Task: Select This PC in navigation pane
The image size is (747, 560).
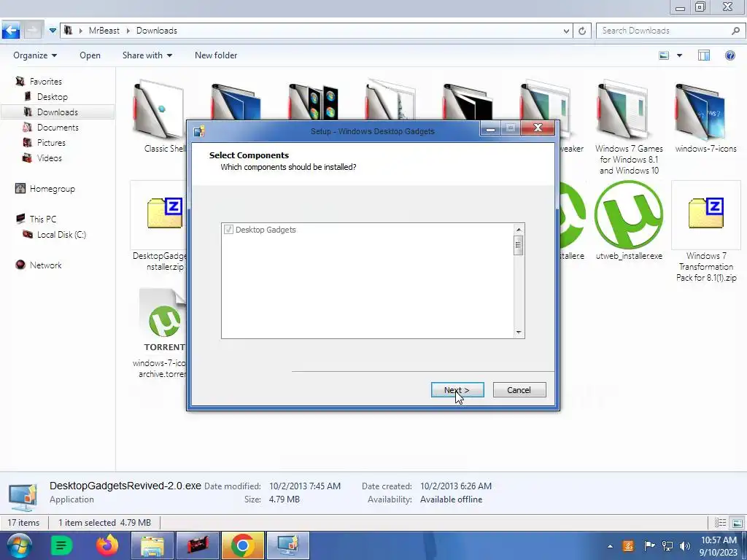Action: 43,219
